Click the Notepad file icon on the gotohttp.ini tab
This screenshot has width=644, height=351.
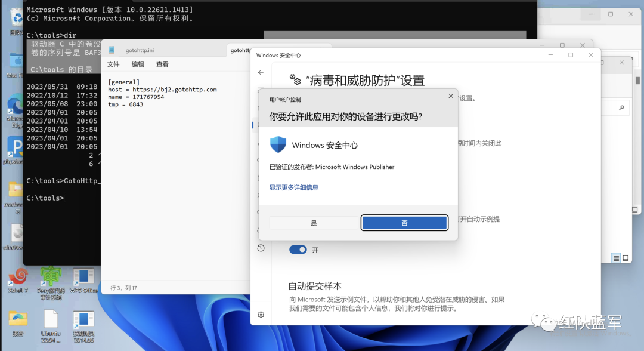click(112, 50)
